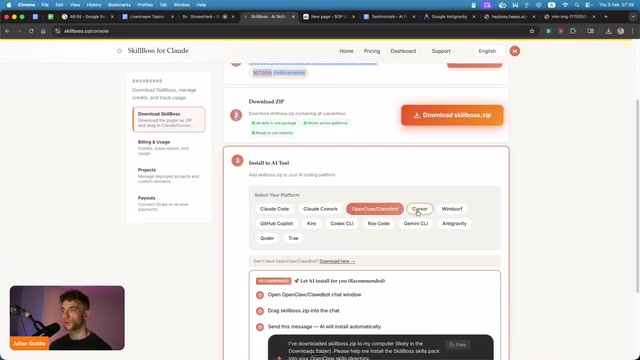Image resolution: width=640 pixels, height=360 pixels.
Task: Click the Chrome back arrow
Action: tap(7, 31)
